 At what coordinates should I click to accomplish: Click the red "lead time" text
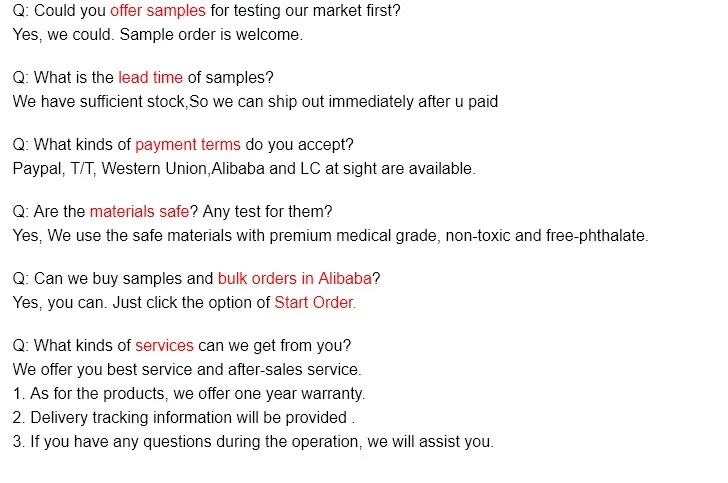(x=149, y=77)
